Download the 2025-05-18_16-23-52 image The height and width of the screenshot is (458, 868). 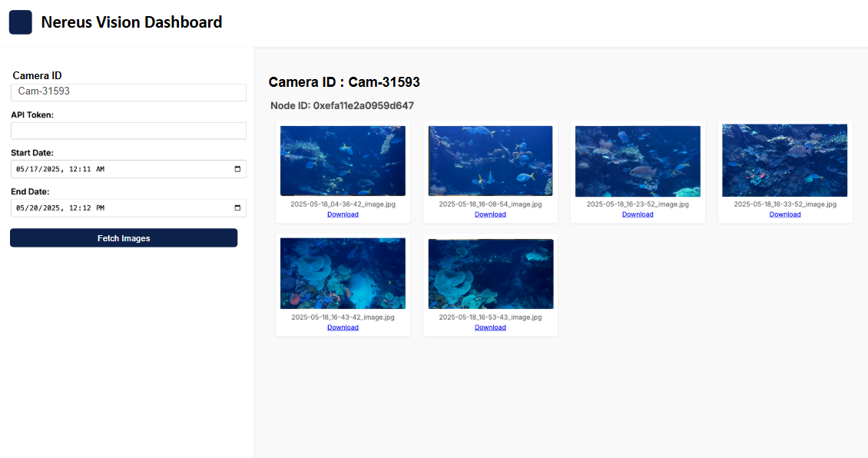click(x=638, y=214)
